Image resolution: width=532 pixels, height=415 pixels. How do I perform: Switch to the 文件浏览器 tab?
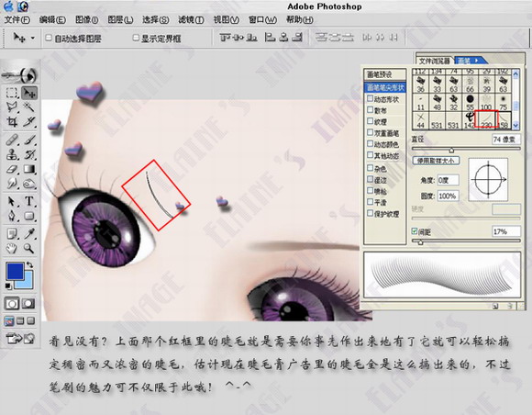435,61
